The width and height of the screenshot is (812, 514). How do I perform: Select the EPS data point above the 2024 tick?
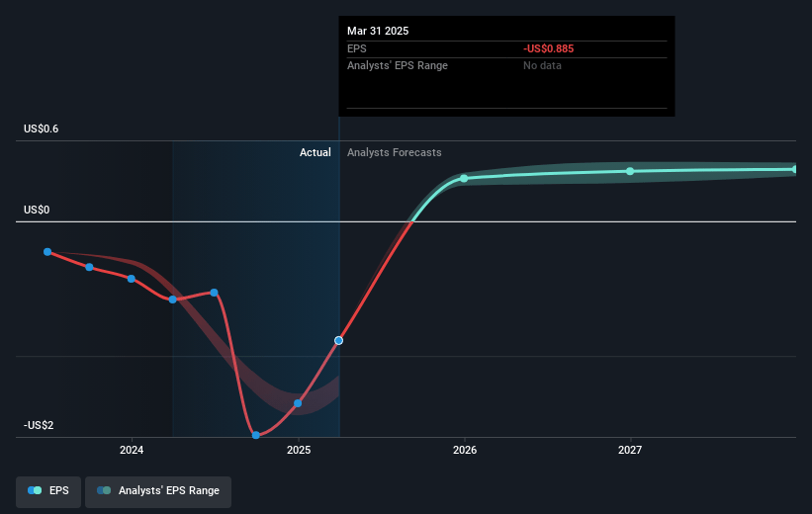tap(132, 278)
